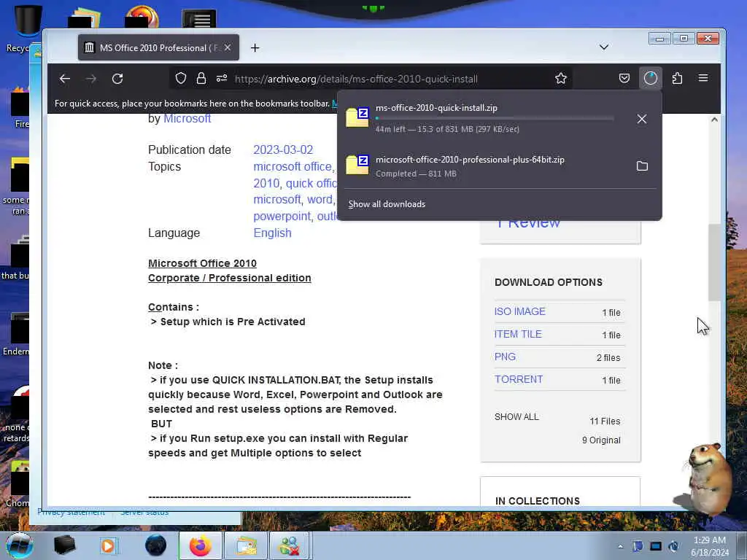This screenshot has width=747, height=560.
Task: Open users icon in taskbar
Action: [x=290, y=545]
